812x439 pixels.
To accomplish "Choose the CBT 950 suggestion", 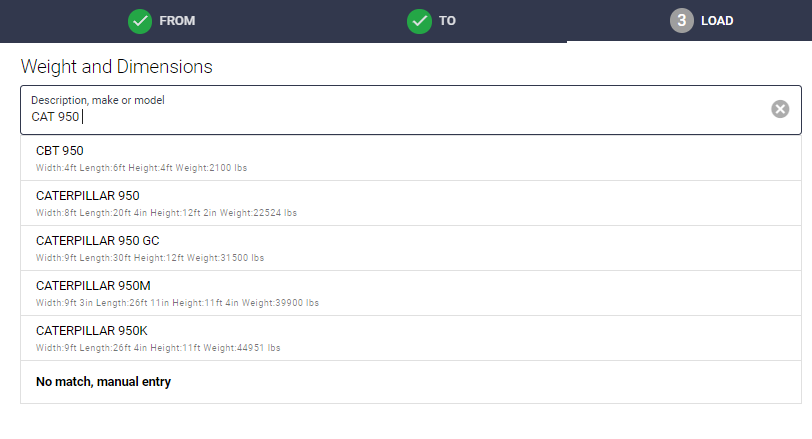I will coord(411,158).
